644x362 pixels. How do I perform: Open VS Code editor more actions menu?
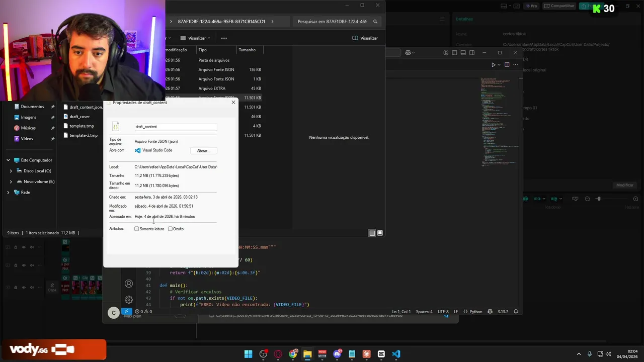point(516,65)
